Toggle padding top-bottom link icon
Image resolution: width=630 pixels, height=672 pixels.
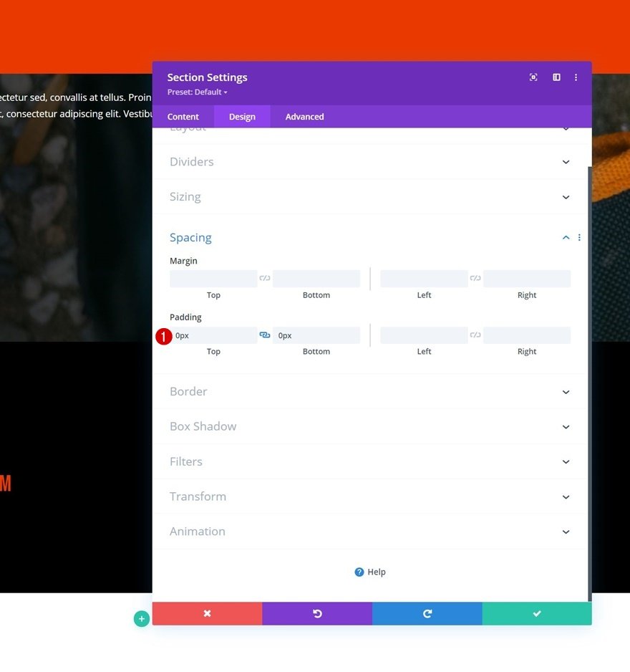pyautogui.click(x=265, y=335)
